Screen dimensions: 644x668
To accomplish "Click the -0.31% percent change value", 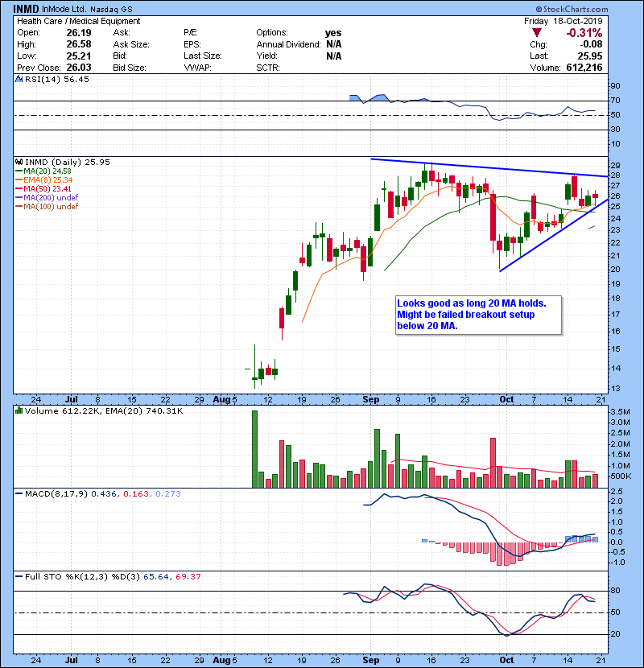I will tap(584, 33).
